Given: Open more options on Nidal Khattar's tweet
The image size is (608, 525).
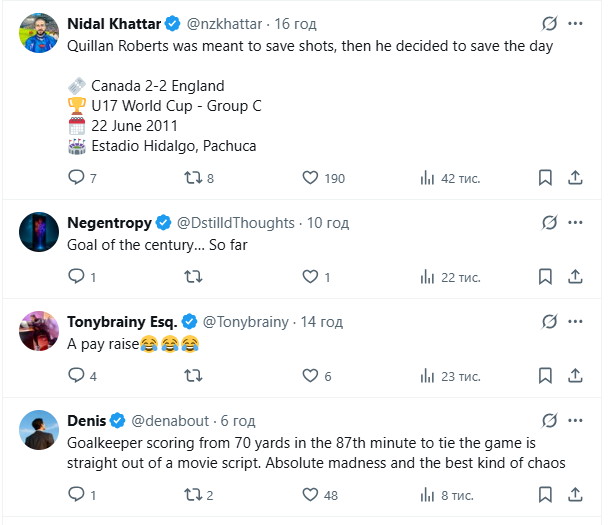Looking at the screenshot, I should tap(575, 23).
